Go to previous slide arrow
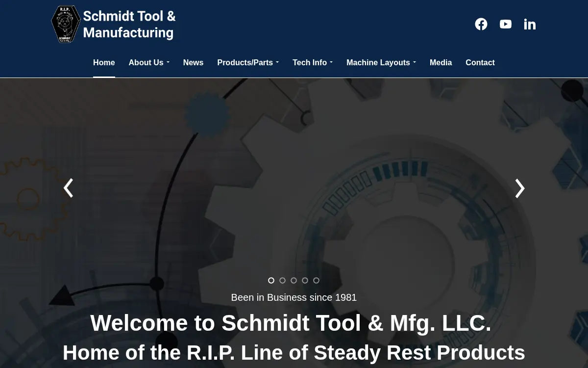Viewport: 588px width, 368px height. point(68,188)
